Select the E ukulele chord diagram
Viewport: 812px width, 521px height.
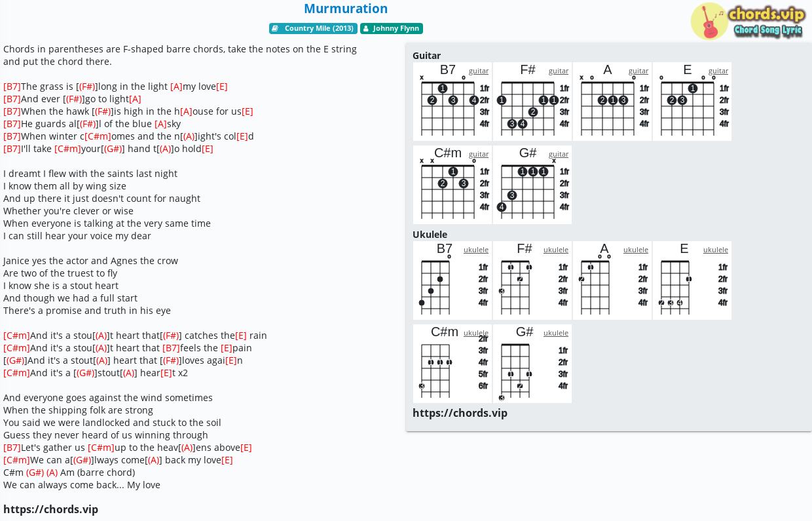(692, 280)
